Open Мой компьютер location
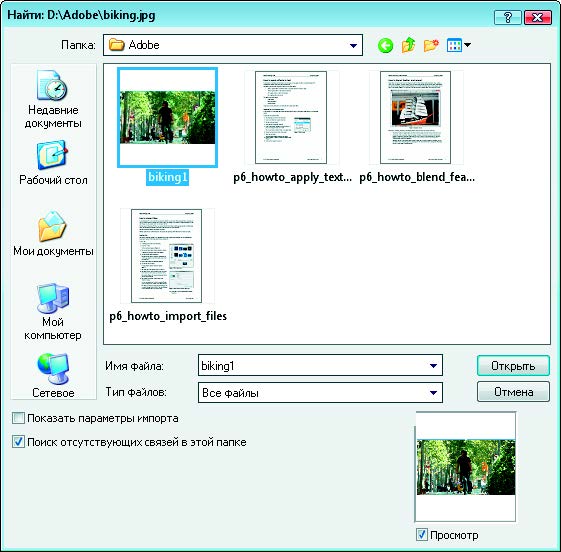The image size is (561, 552). click(x=53, y=312)
